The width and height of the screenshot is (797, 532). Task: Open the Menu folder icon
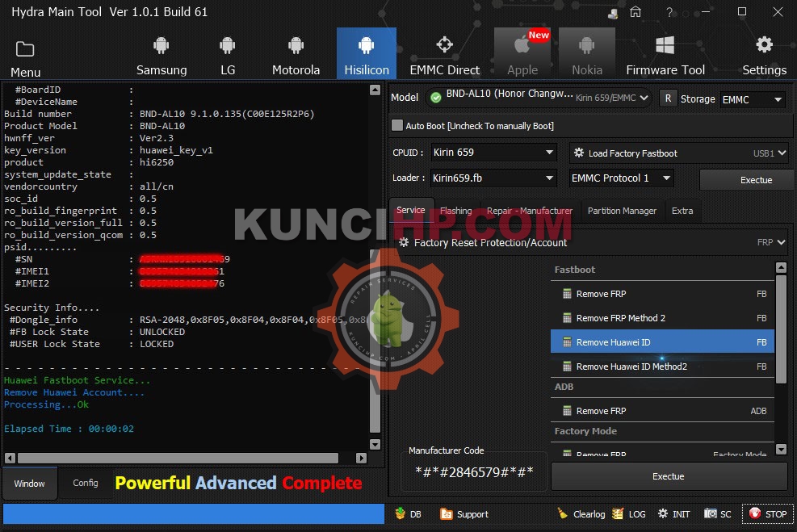coord(24,49)
